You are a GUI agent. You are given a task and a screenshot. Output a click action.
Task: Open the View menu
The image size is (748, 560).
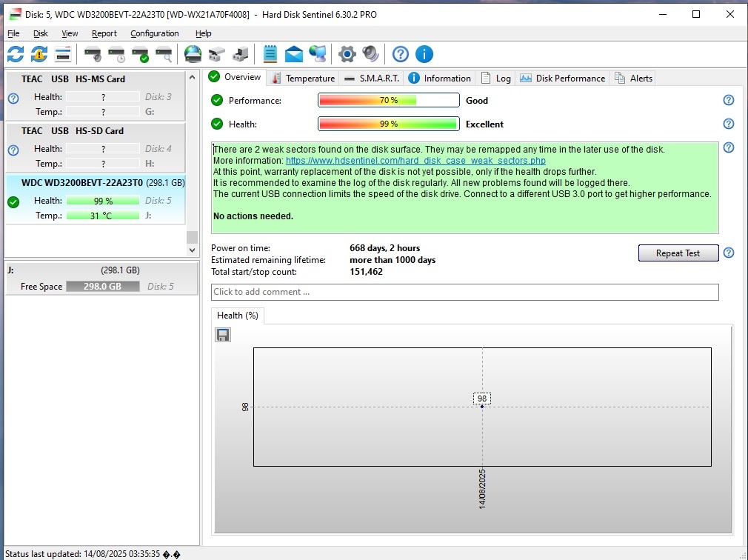pos(70,33)
